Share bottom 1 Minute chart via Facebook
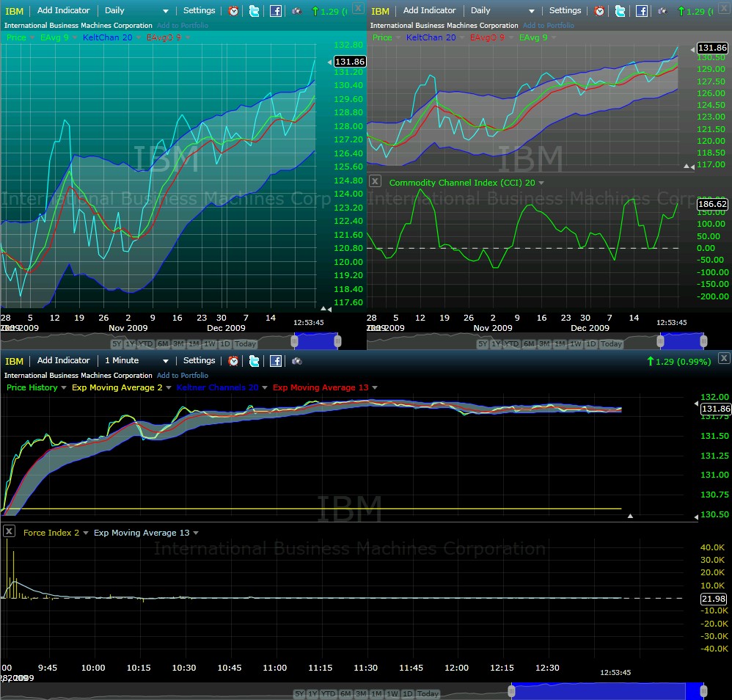Image resolution: width=732 pixels, height=700 pixels. click(x=276, y=360)
